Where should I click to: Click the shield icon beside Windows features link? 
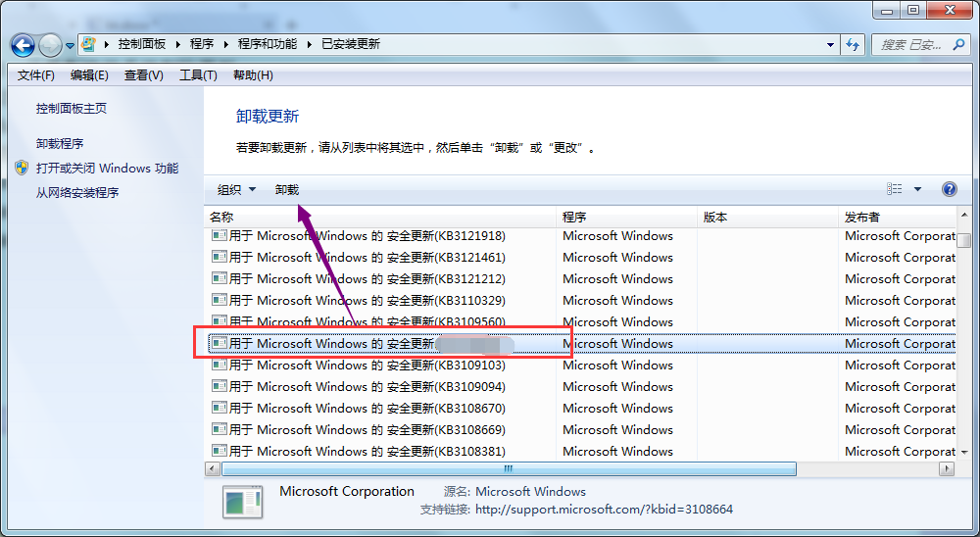23,168
